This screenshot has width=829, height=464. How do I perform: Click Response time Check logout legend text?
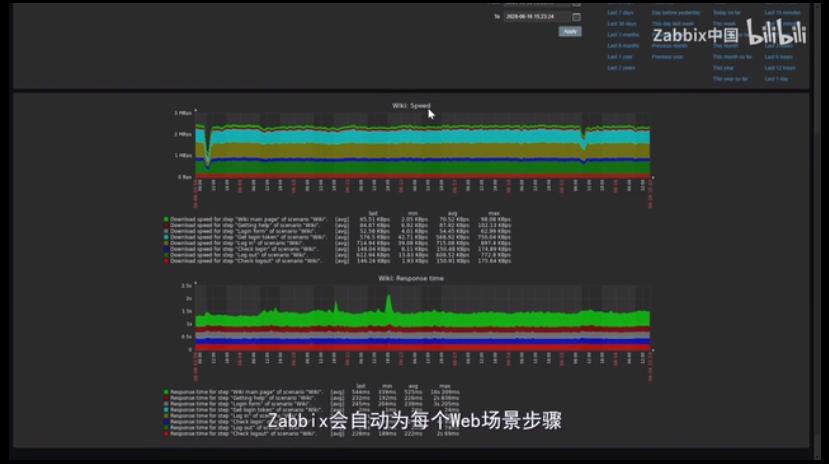tap(243, 434)
